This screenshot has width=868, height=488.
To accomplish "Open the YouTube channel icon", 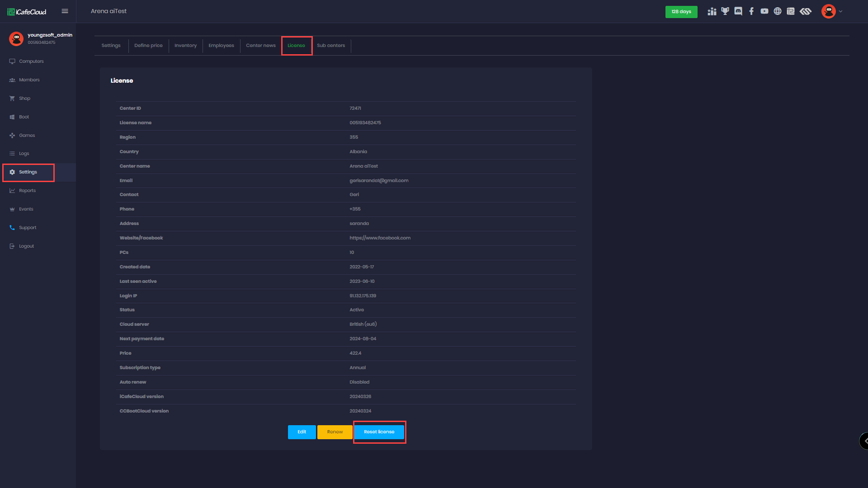I will pos(765,11).
